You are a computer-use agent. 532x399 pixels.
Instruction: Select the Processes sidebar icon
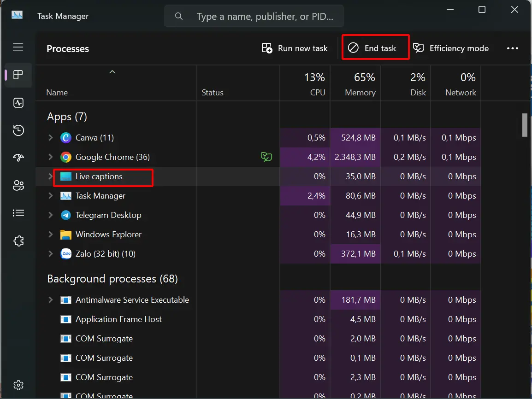18,75
